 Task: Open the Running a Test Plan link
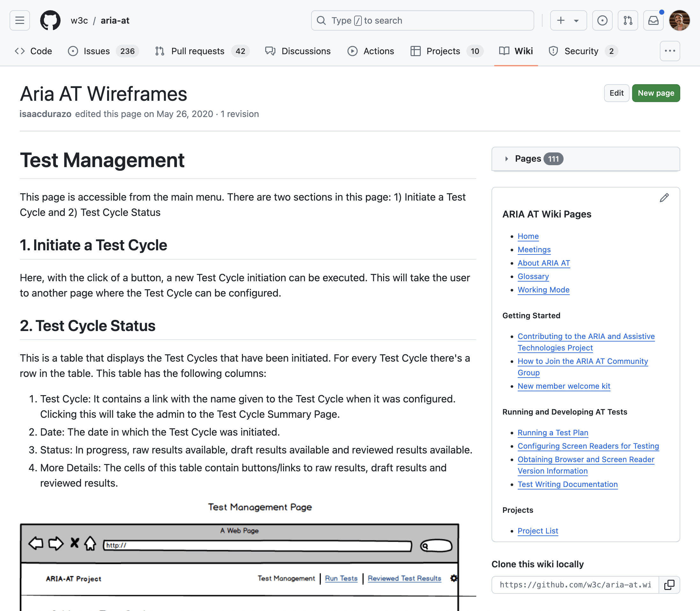[553, 432]
